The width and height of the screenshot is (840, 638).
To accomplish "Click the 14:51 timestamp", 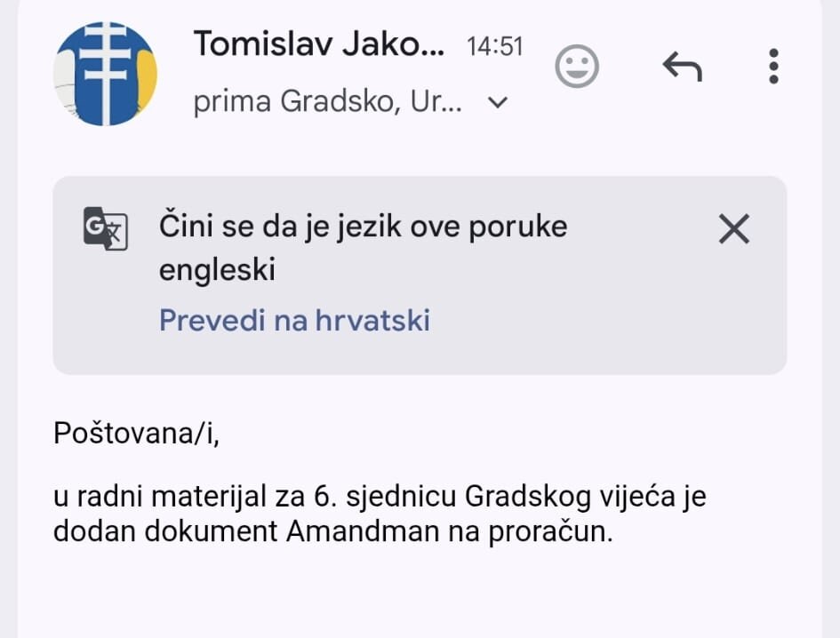I will [x=494, y=46].
